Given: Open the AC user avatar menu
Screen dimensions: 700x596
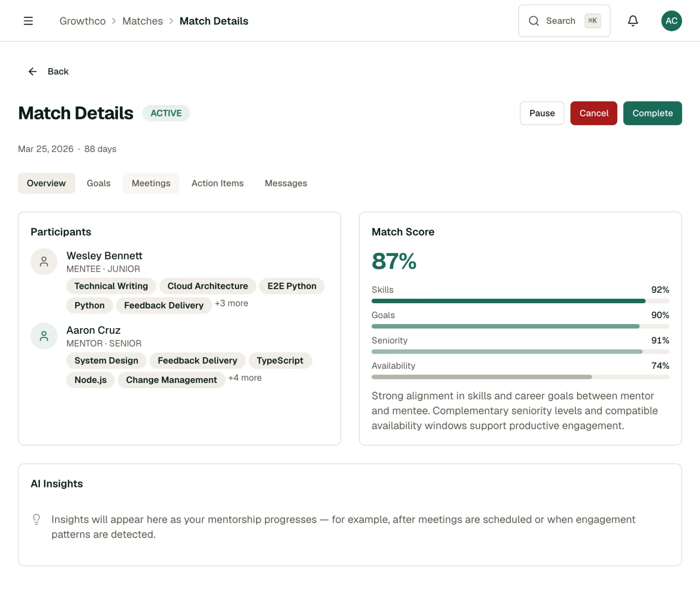Looking at the screenshot, I should click(x=671, y=21).
